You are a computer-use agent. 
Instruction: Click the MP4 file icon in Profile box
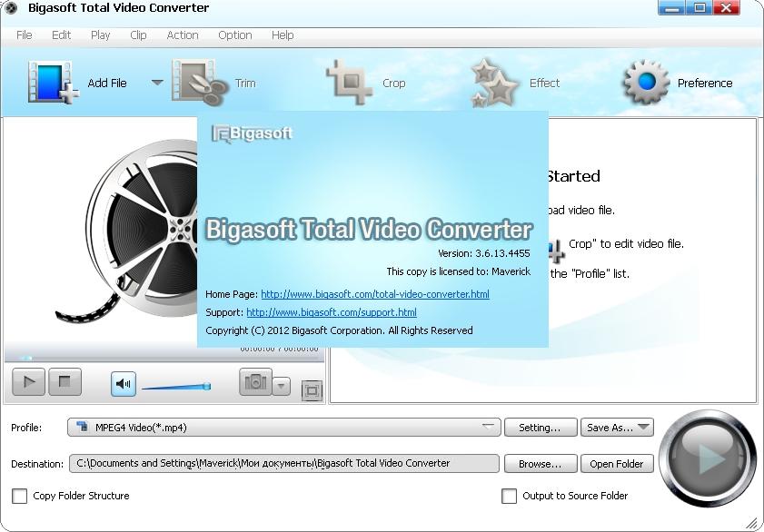click(83, 427)
